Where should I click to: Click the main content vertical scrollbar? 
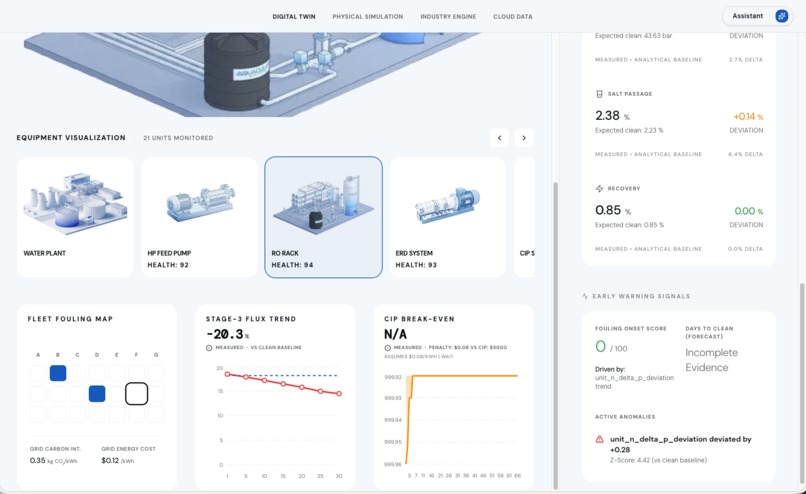coord(555,335)
